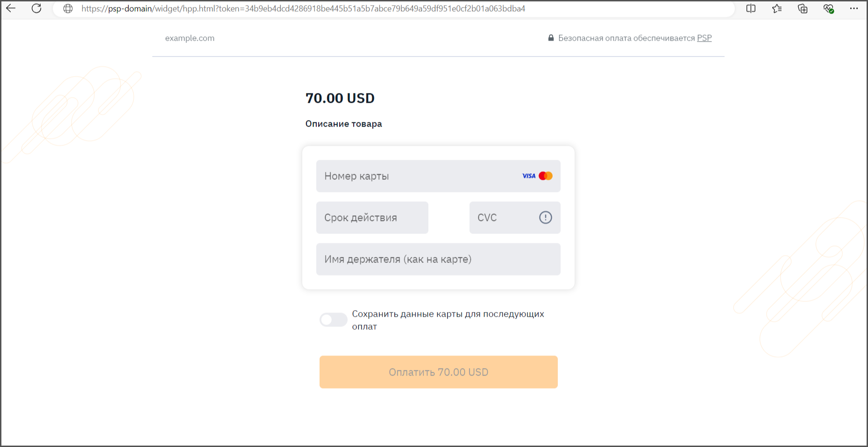Image resolution: width=868 pixels, height=447 pixels.
Task: Open the split screen browser icon
Action: pos(751,8)
